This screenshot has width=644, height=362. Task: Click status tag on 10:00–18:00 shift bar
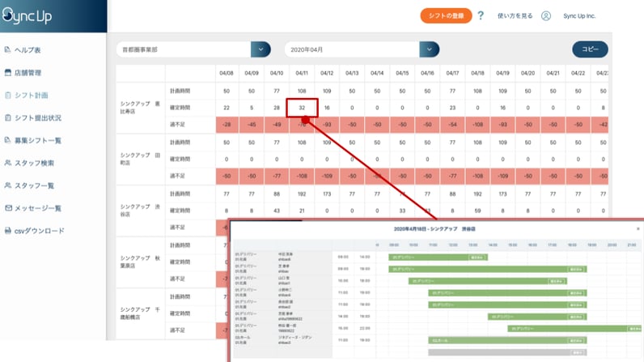557,282
